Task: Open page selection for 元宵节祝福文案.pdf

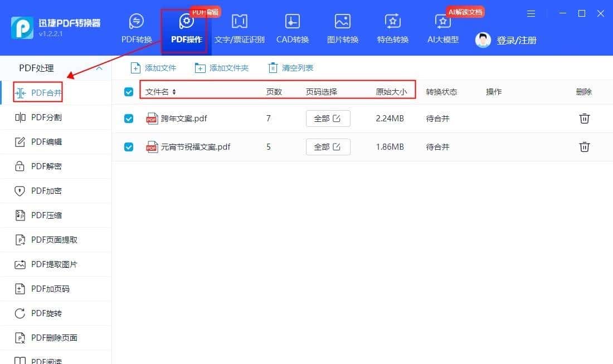Action: point(328,146)
